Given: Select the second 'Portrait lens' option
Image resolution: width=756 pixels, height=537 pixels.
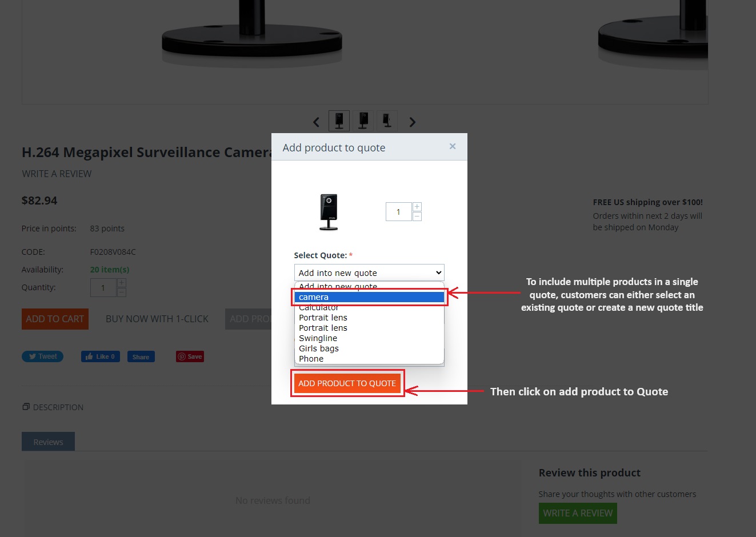Looking at the screenshot, I should point(369,328).
